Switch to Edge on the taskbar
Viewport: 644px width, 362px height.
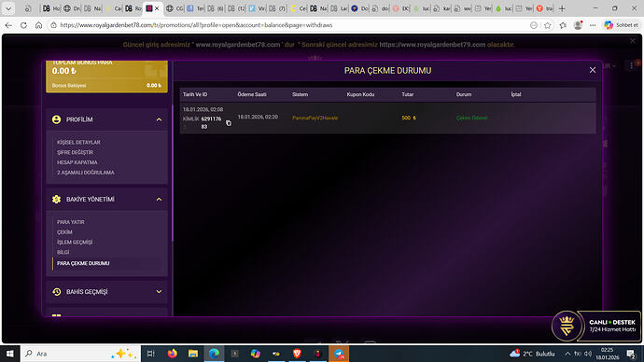pyautogui.click(x=214, y=354)
